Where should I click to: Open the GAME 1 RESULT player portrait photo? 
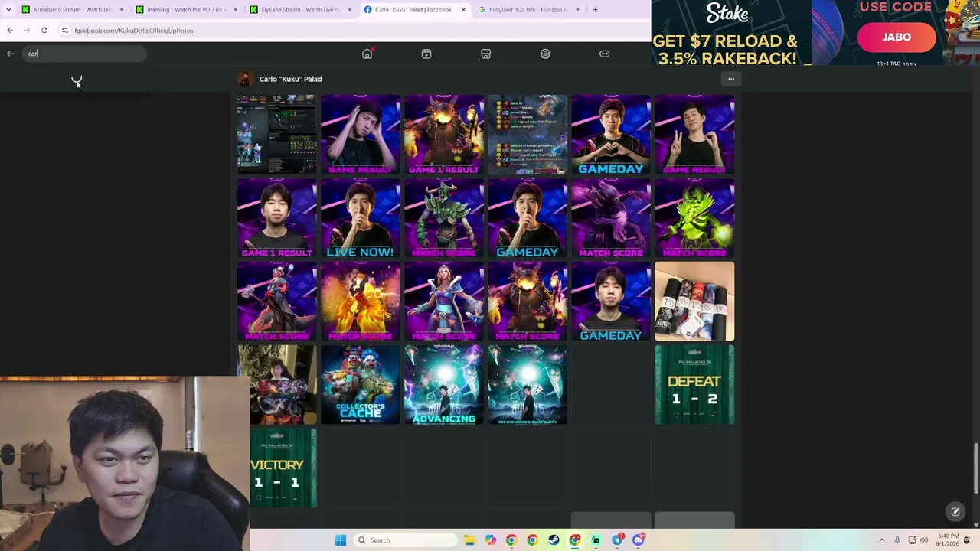[276, 218]
